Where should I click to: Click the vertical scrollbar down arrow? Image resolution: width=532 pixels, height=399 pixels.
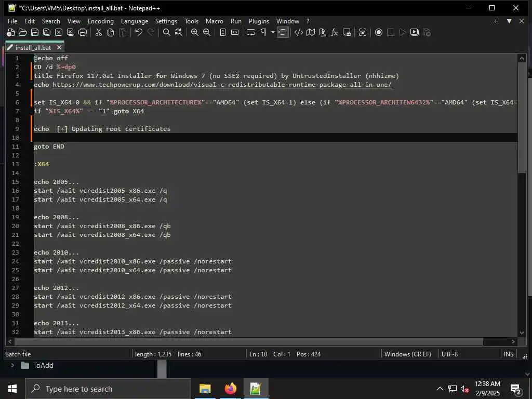(522, 333)
